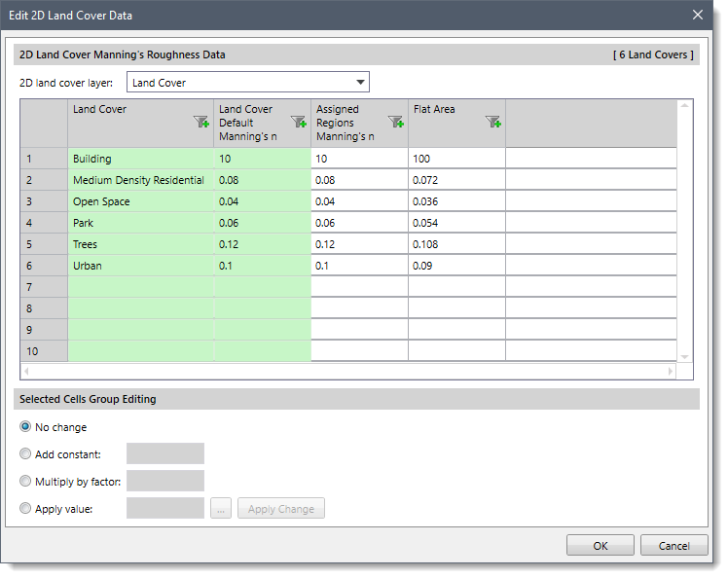Click Urban's Assigned Regions Manning's n cell

point(359,266)
